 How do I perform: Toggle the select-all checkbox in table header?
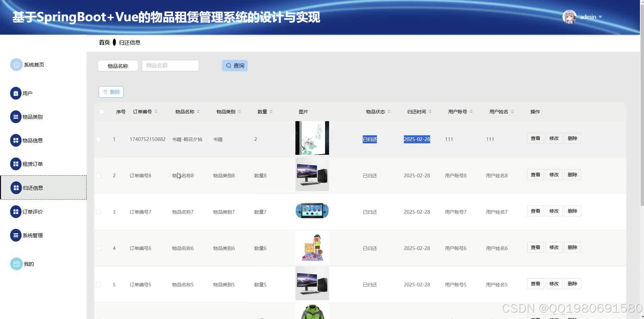coord(102,111)
